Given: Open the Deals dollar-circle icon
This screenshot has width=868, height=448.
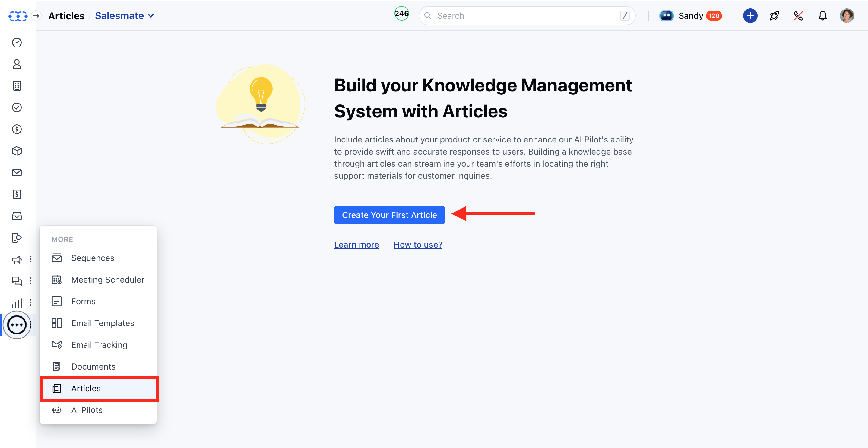Looking at the screenshot, I should pyautogui.click(x=17, y=129).
